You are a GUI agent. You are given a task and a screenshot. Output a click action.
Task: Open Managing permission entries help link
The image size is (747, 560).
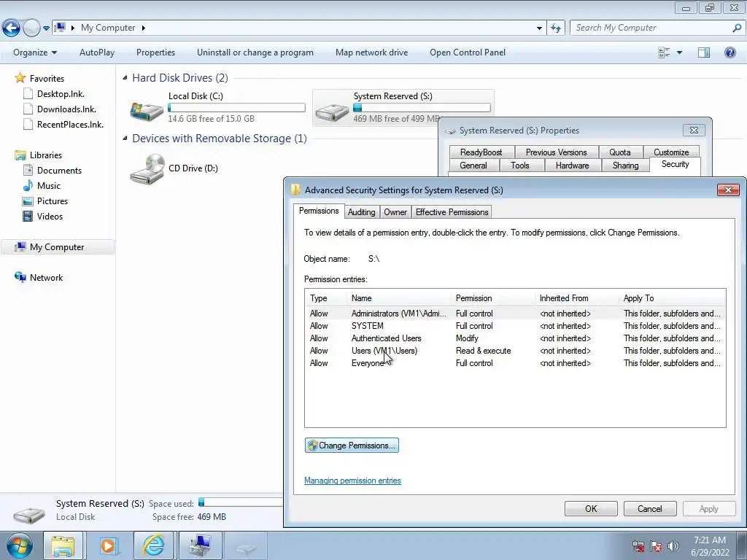(x=352, y=481)
